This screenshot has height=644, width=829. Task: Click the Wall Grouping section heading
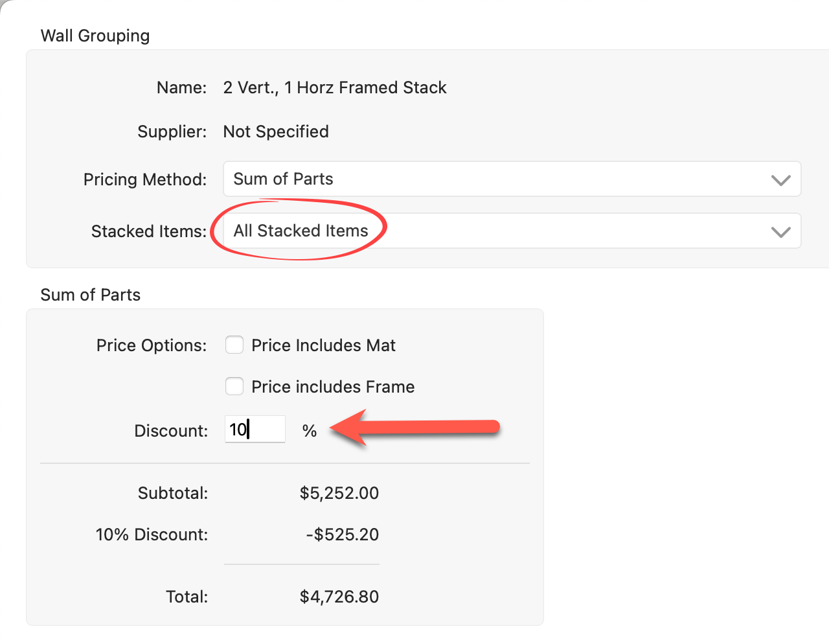pyautogui.click(x=95, y=36)
